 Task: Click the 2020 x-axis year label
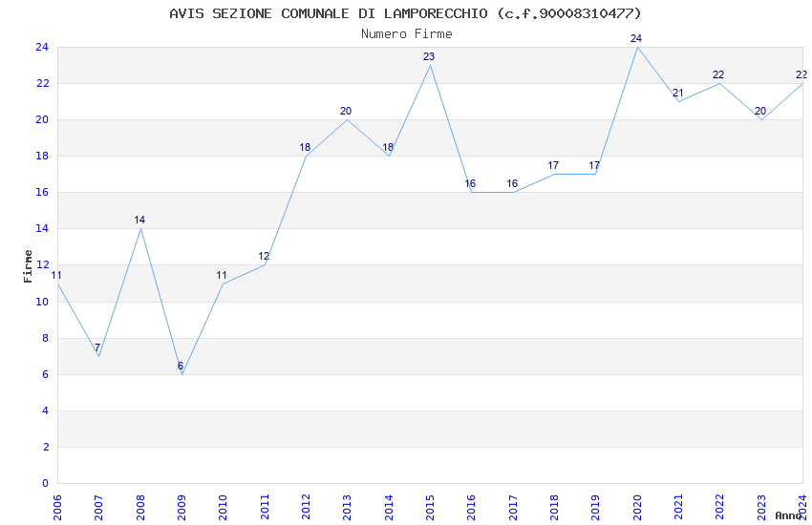[637, 508]
